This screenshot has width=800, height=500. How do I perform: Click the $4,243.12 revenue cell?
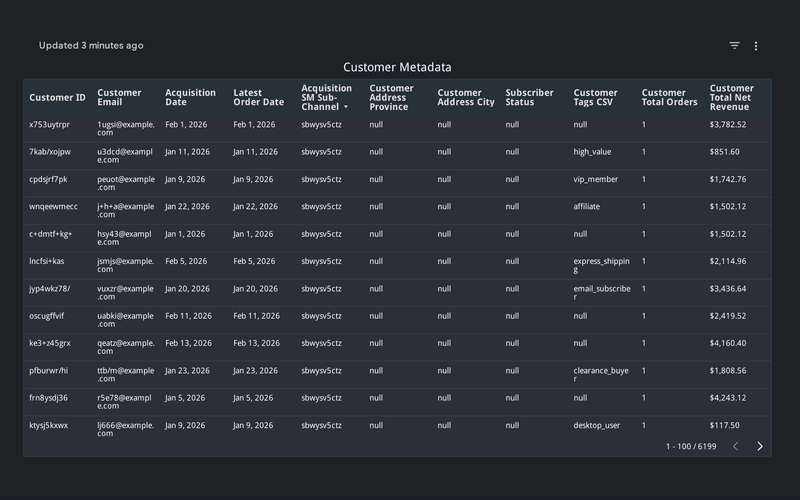727,398
